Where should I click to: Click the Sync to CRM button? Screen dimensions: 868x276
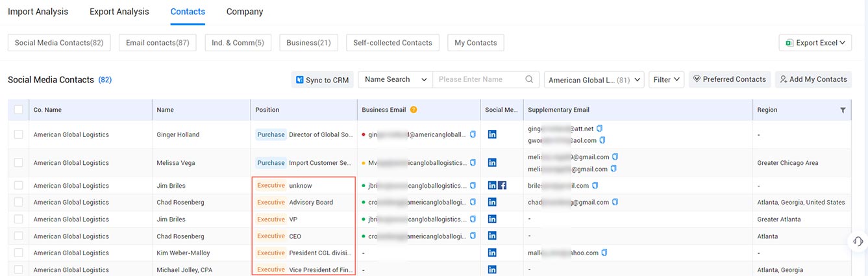[x=322, y=80]
